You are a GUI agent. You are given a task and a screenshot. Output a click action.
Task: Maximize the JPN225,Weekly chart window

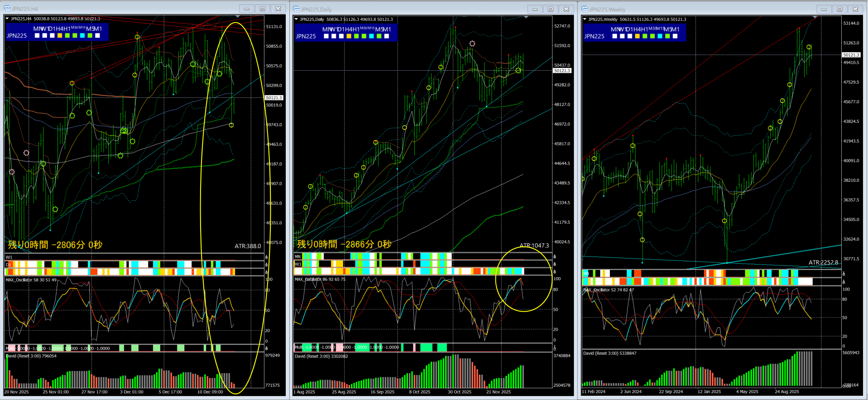click(x=839, y=9)
